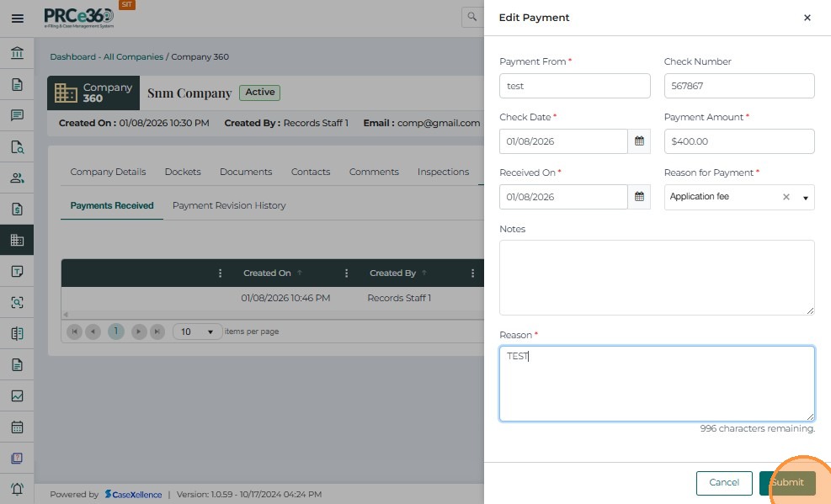Open the Received On calendar picker
Viewport: 831px width, 504px height.
639,197
